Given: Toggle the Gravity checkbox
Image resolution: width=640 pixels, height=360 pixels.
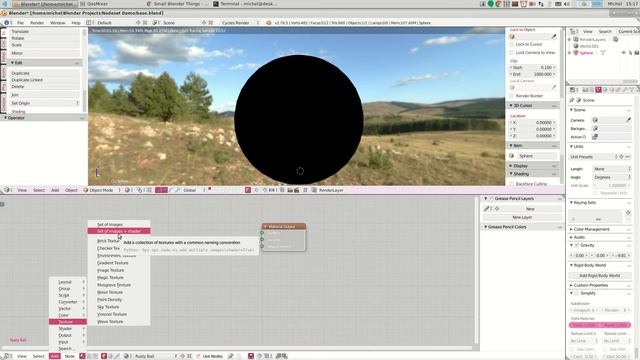Looking at the screenshot, I should click(577, 246).
